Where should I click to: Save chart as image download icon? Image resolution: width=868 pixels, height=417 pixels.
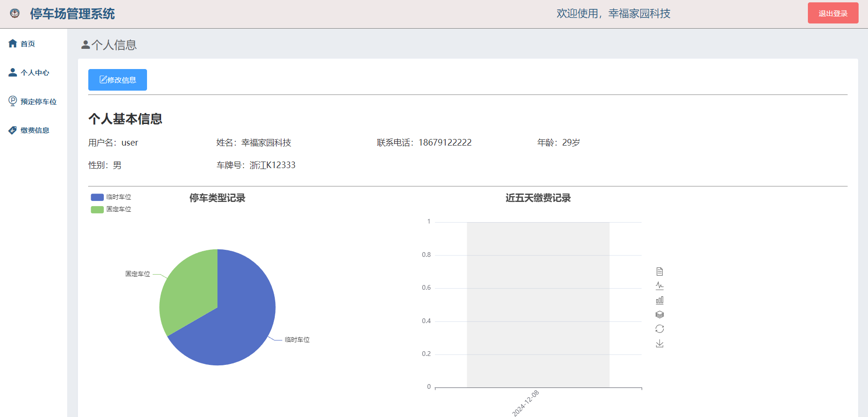click(x=659, y=343)
